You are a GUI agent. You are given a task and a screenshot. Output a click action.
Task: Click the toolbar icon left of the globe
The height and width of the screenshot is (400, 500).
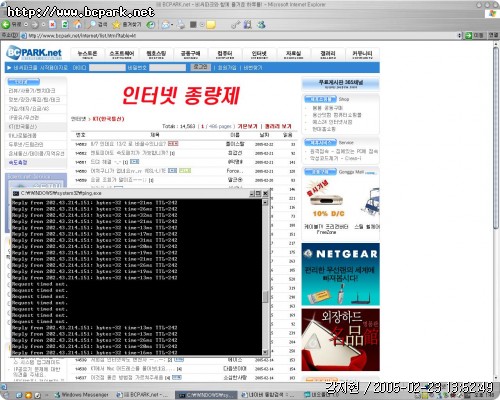coord(248,24)
